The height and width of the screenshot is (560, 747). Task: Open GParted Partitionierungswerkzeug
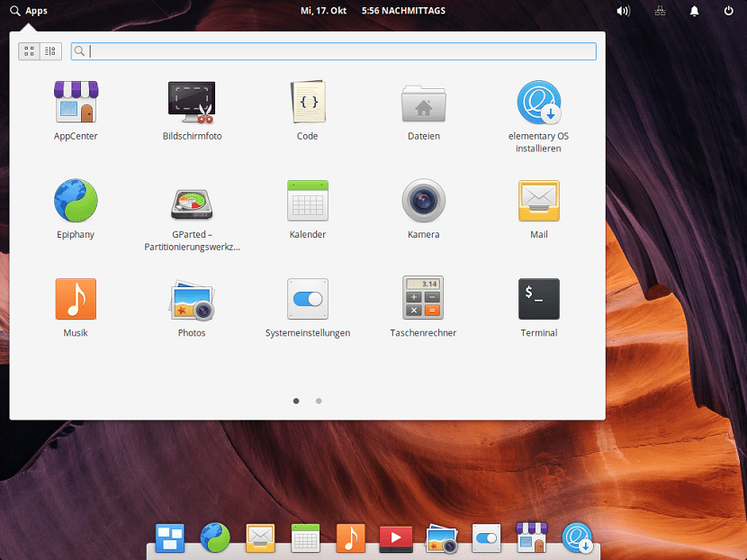191,200
